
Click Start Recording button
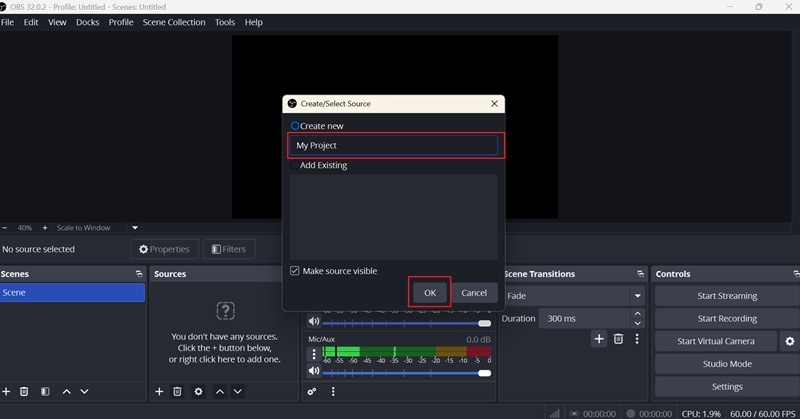(727, 318)
